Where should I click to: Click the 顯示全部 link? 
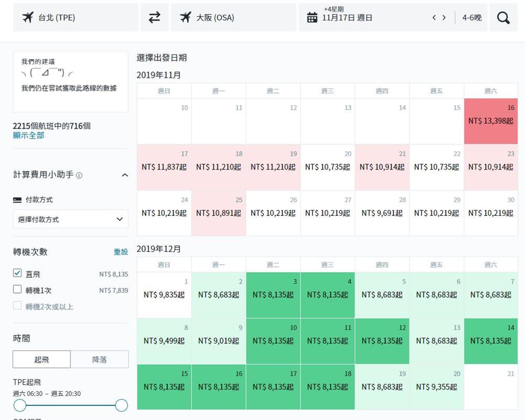(28, 135)
